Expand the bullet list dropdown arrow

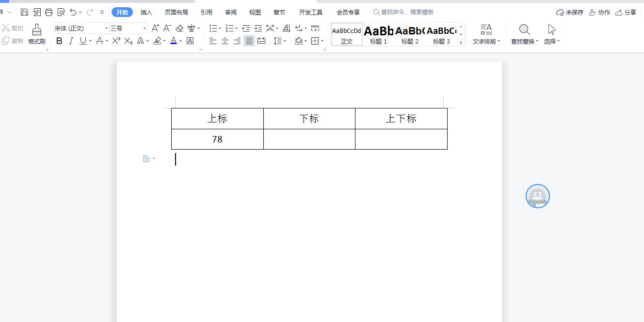point(220,29)
